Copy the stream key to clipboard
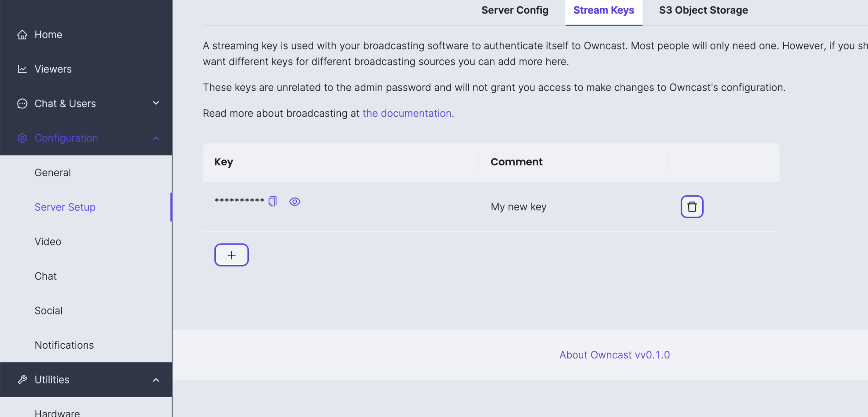This screenshot has width=868, height=417. click(273, 201)
